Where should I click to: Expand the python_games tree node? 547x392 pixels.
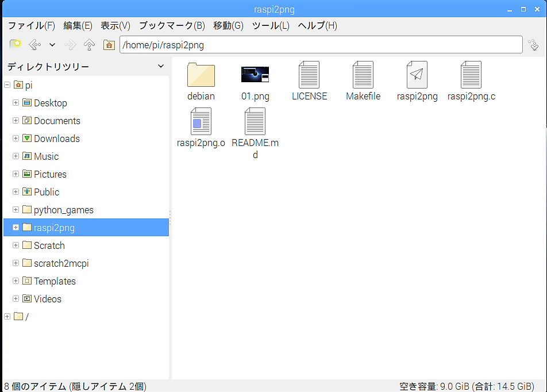[16, 209]
